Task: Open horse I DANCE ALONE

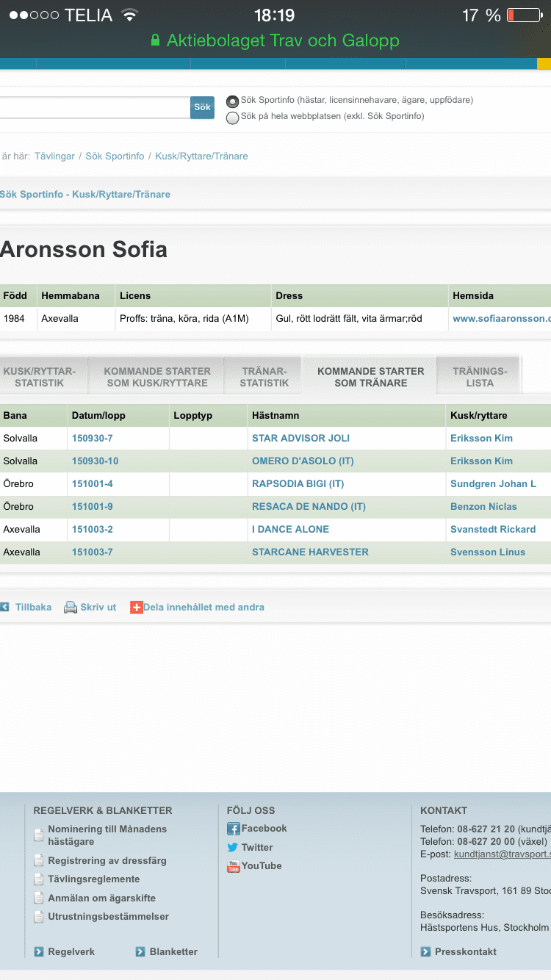Action: pos(290,530)
